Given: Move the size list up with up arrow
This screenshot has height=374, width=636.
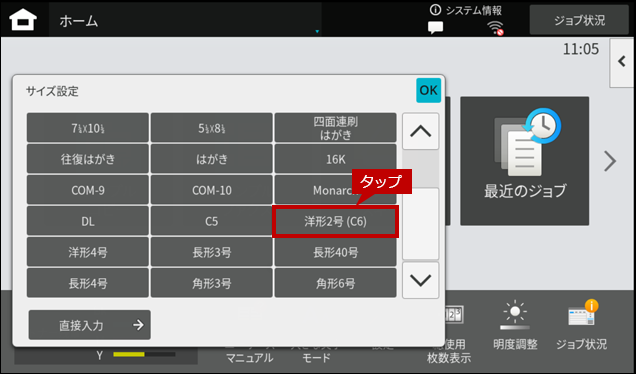Looking at the screenshot, I should [x=421, y=131].
